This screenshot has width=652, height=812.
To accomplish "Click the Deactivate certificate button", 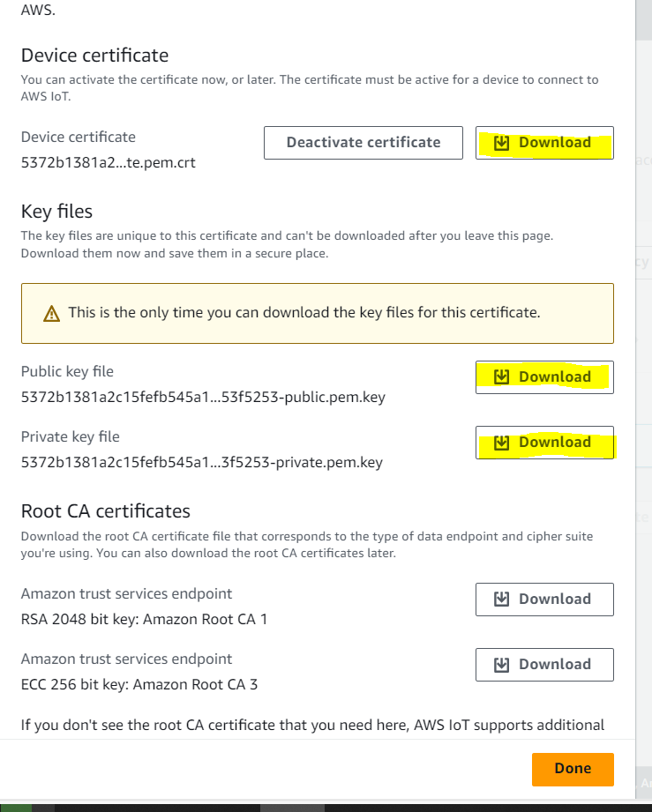I will point(363,143).
